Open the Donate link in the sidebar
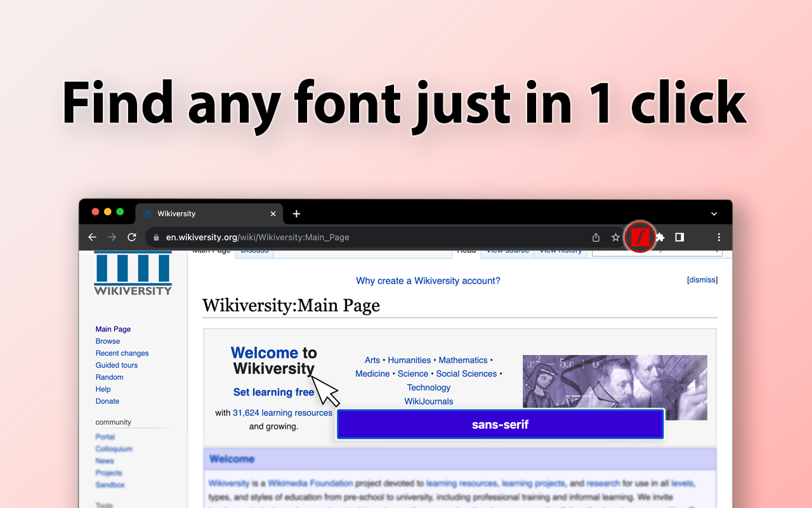This screenshot has width=812, height=508. (107, 401)
